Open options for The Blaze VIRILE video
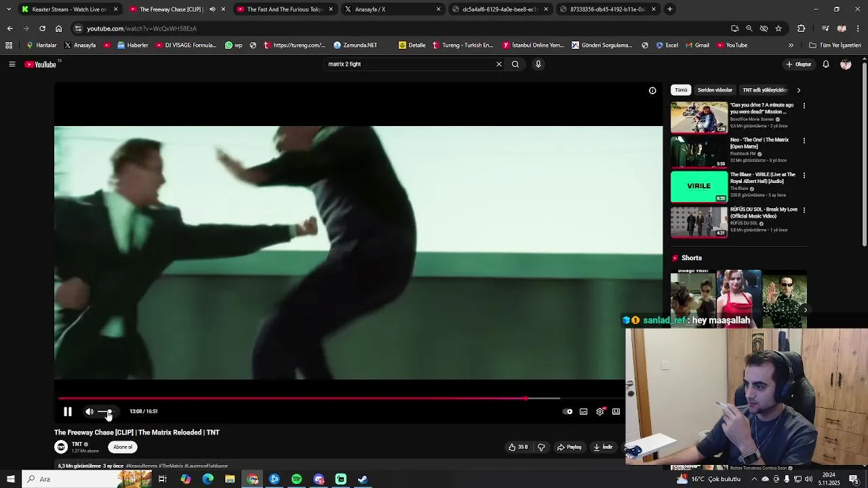868x488 pixels. click(x=804, y=175)
